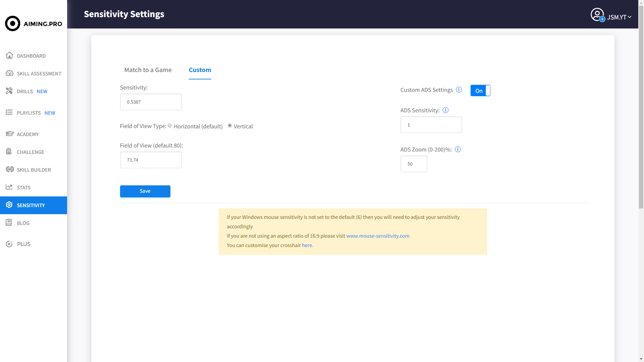The height and width of the screenshot is (362, 644).
Task: Select the Custom tab
Action: coord(200,70)
